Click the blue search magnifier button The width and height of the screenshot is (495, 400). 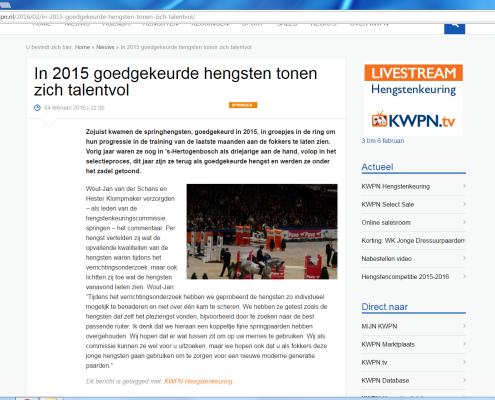454,28
